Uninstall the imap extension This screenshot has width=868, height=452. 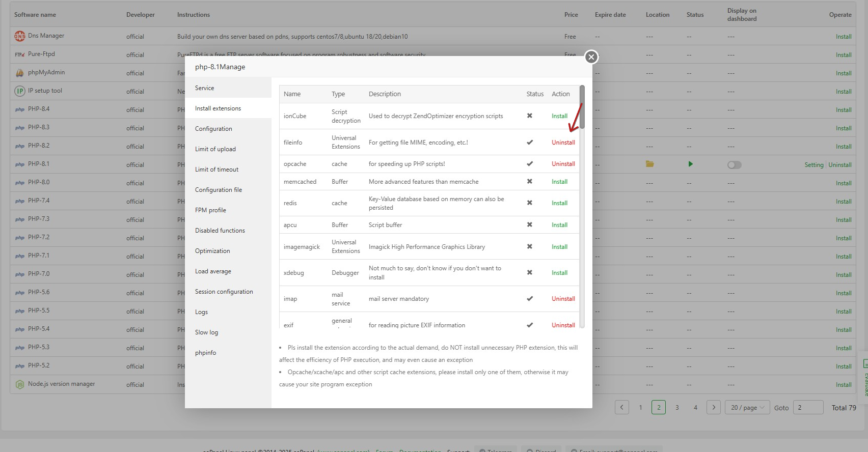563,299
